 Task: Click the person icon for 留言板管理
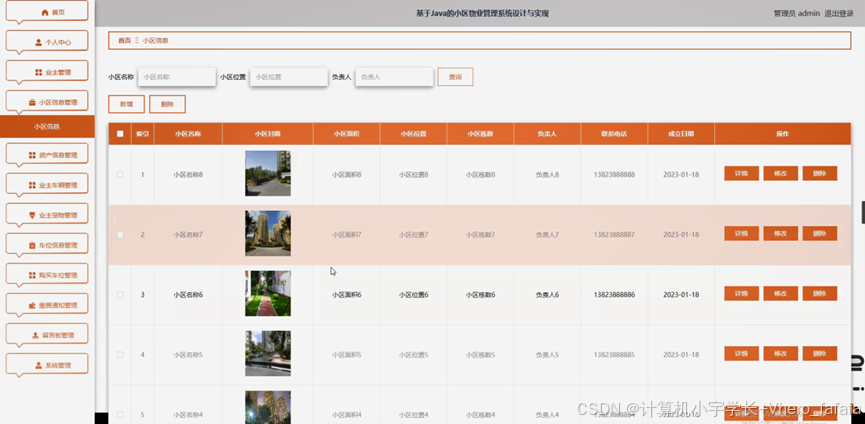click(x=35, y=335)
